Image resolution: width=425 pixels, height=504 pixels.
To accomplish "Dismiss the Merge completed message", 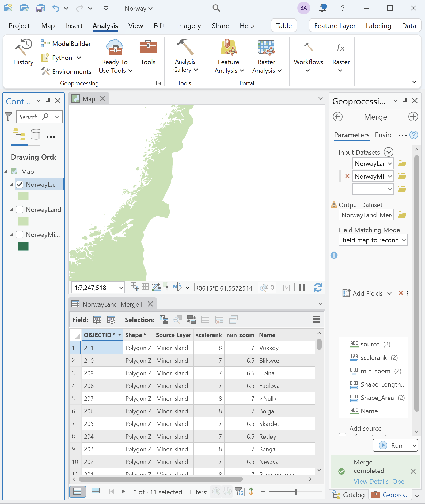I will pyautogui.click(x=413, y=471).
